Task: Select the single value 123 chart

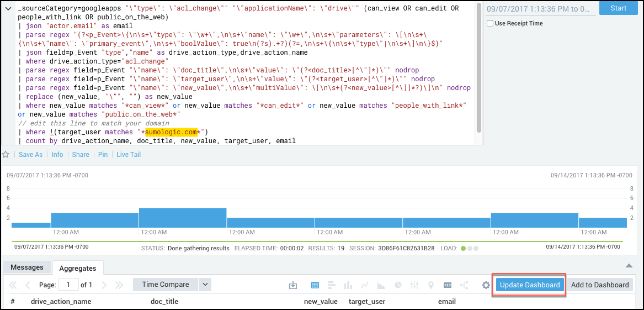Action: [448, 285]
